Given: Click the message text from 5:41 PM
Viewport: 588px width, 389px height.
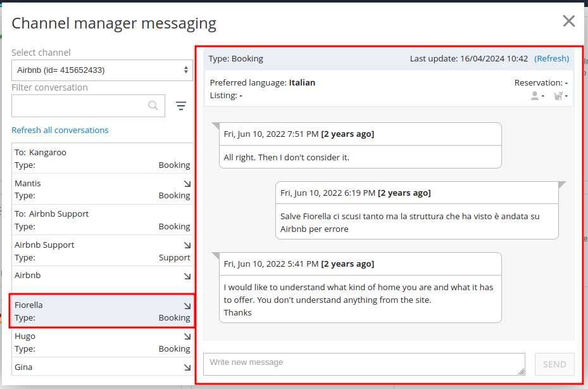Looking at the screenshot, I should click(x=358, y=300).
